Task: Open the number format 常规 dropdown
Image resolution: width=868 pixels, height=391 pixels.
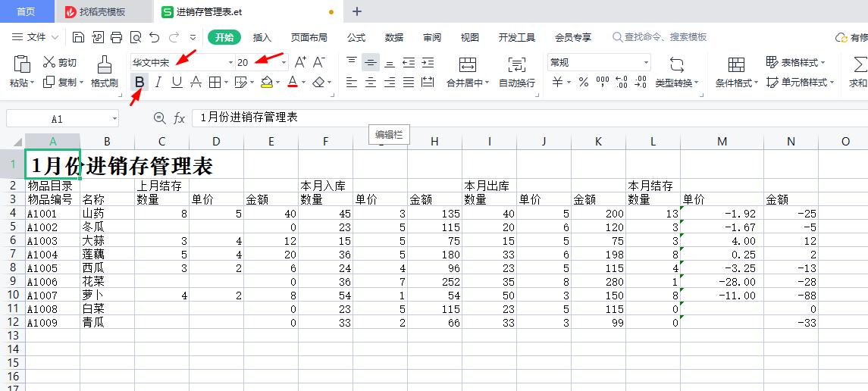Action: point(646,62)
